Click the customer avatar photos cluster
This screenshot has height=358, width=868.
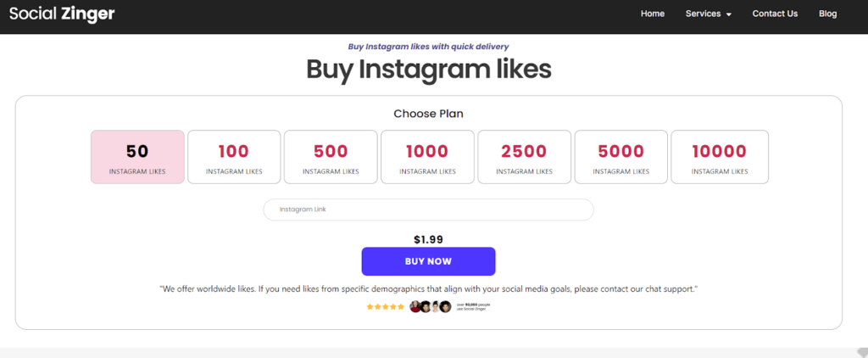430,306
